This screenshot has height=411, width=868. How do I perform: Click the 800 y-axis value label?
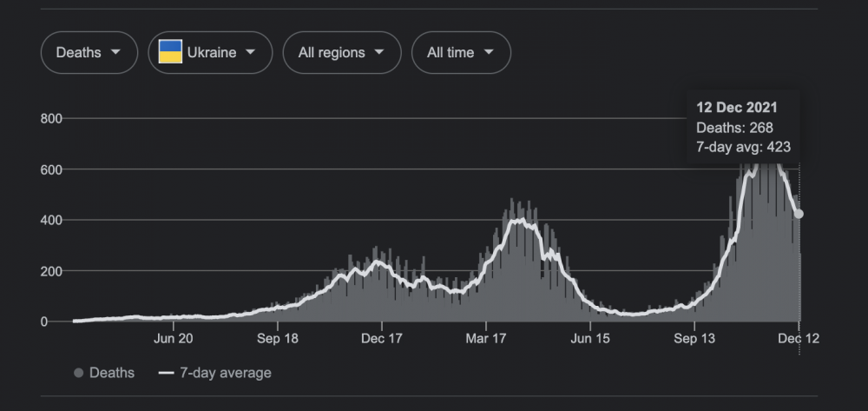[x=52, y=119]
